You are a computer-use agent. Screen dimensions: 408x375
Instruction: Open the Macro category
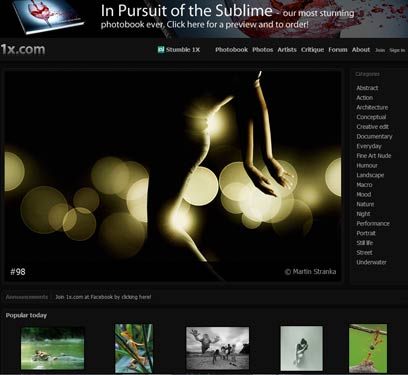coord(364,185)
